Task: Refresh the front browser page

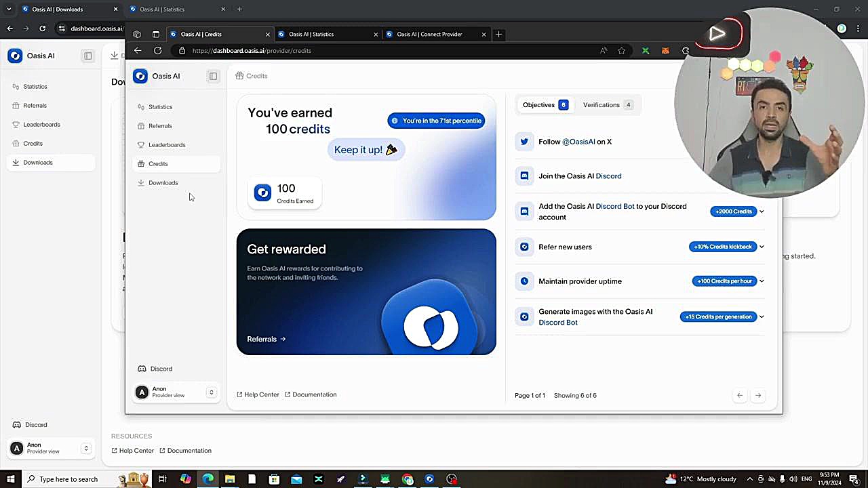Action: tap(157, 51)
